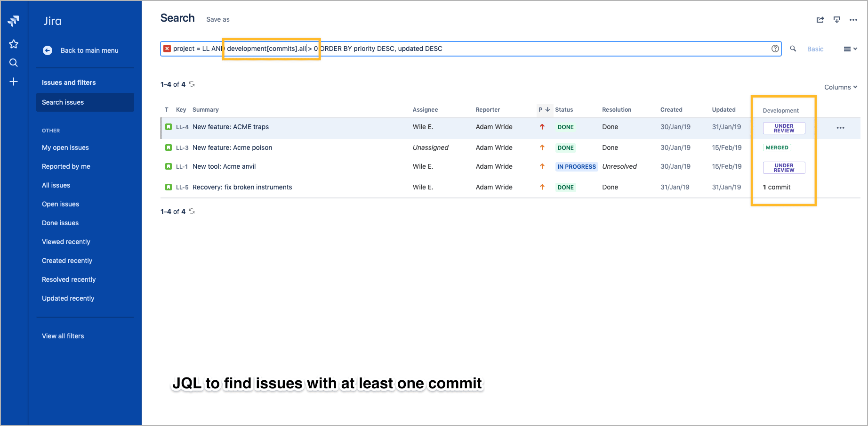Open Viewed recently filter
Viewport: 868px width, 426px height.
[x=66, y=242]
